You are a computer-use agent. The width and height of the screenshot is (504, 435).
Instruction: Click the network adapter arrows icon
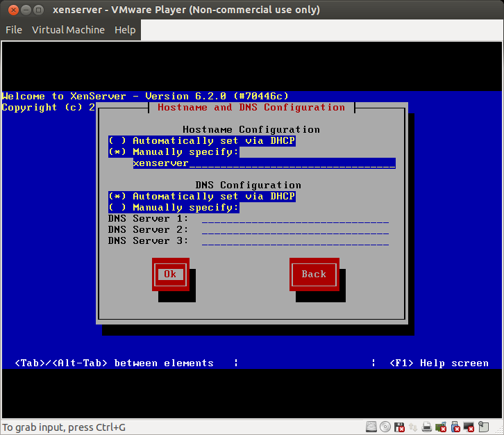point(413,427)
